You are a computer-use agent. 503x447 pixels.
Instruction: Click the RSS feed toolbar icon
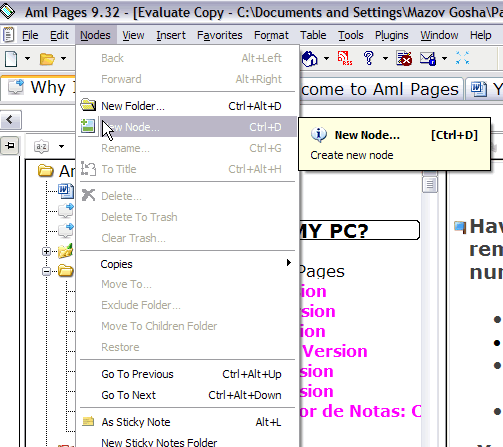tap(345, 58)
